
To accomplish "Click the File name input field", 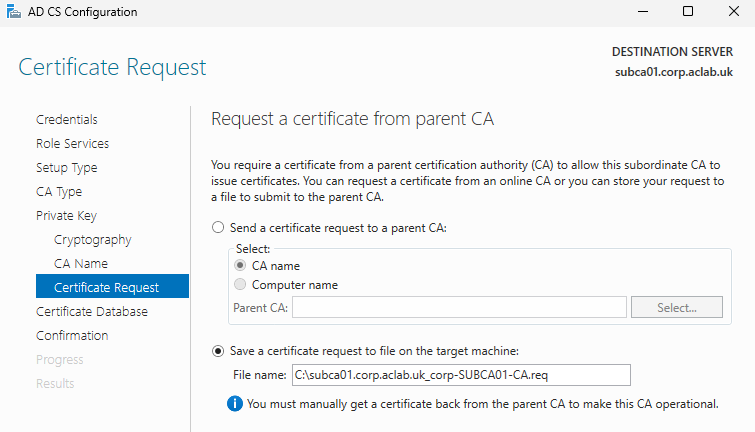I will tap(460, 375).
